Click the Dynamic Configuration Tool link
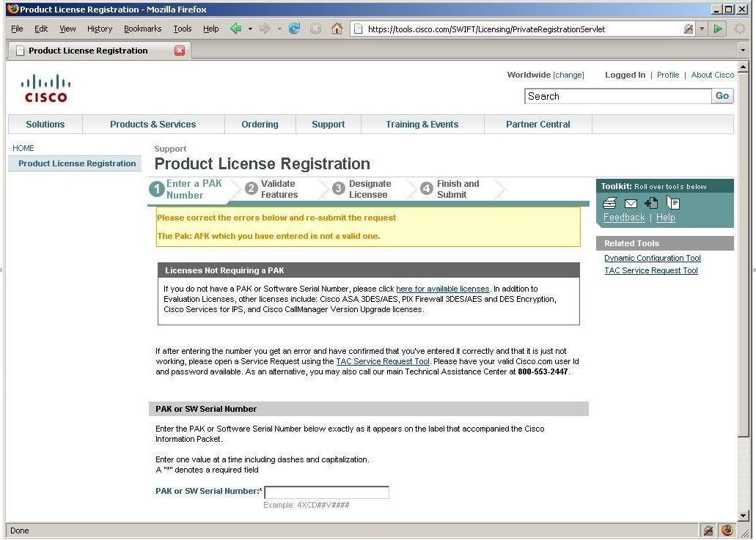This screenshot has width=756, height=540. point(653,258)
